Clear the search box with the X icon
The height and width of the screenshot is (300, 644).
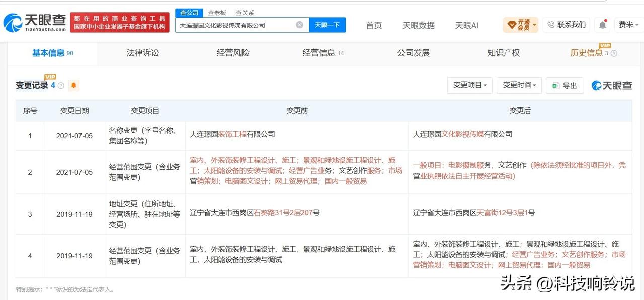click(299, 25)
